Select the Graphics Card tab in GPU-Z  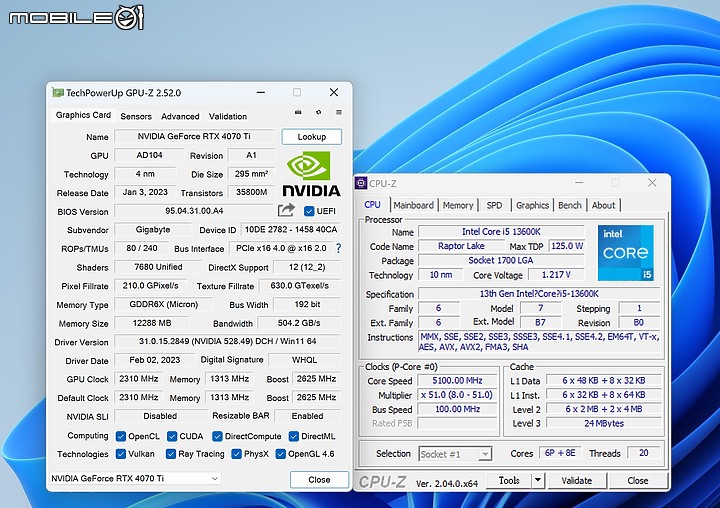(83, 115)
